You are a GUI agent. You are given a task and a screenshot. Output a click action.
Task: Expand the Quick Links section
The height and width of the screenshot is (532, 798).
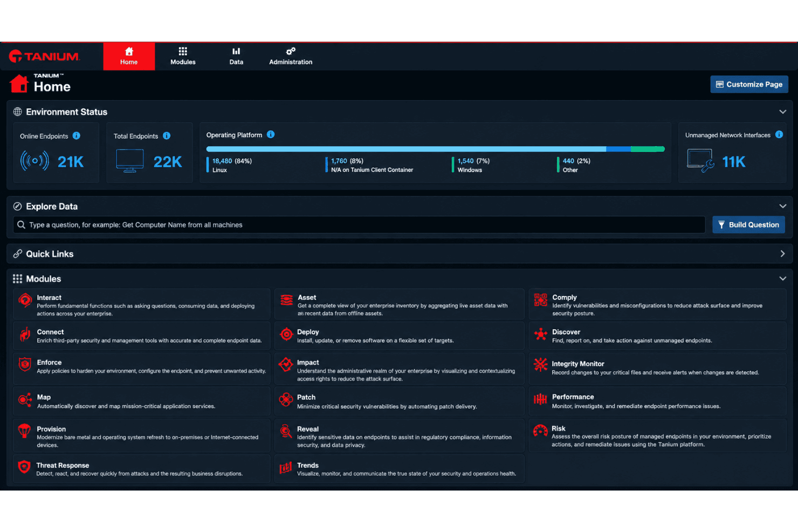coord(782,254)
